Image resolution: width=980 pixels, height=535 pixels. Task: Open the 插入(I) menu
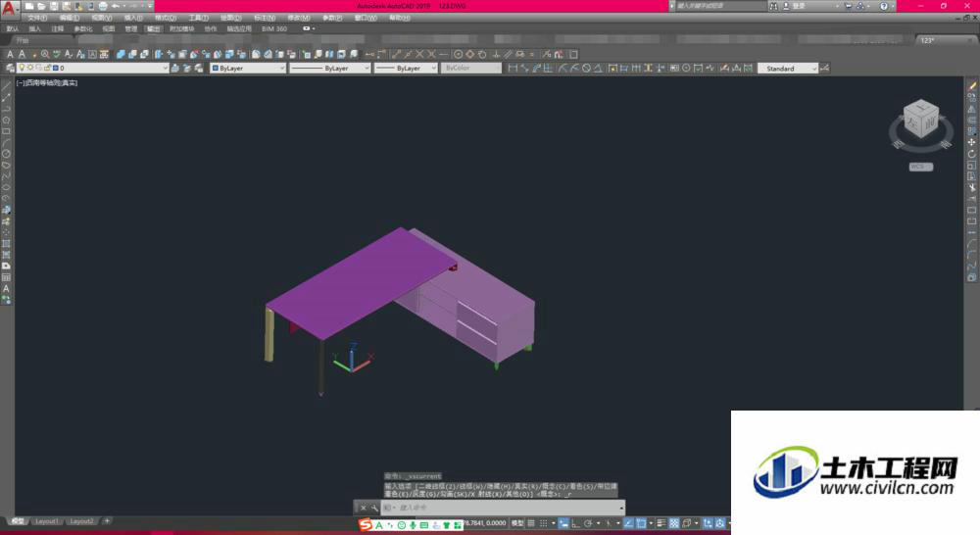(x=133, y=18)
